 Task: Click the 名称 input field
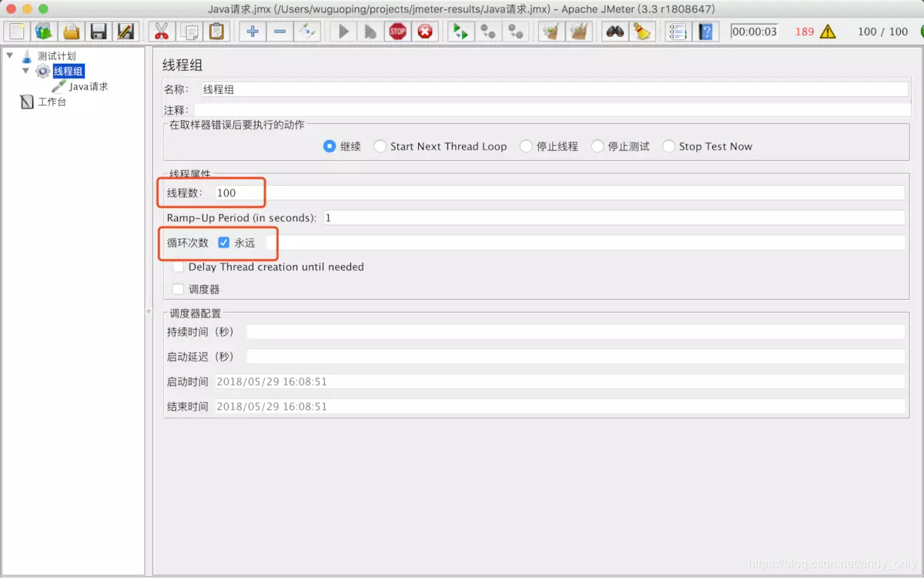point(554,89)
